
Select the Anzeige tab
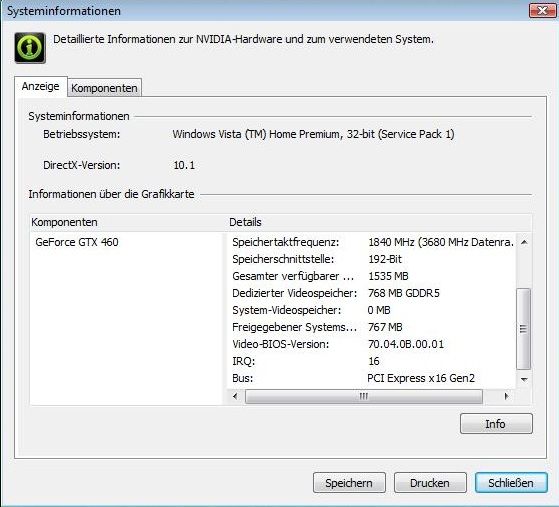click(x=41, y=86)
